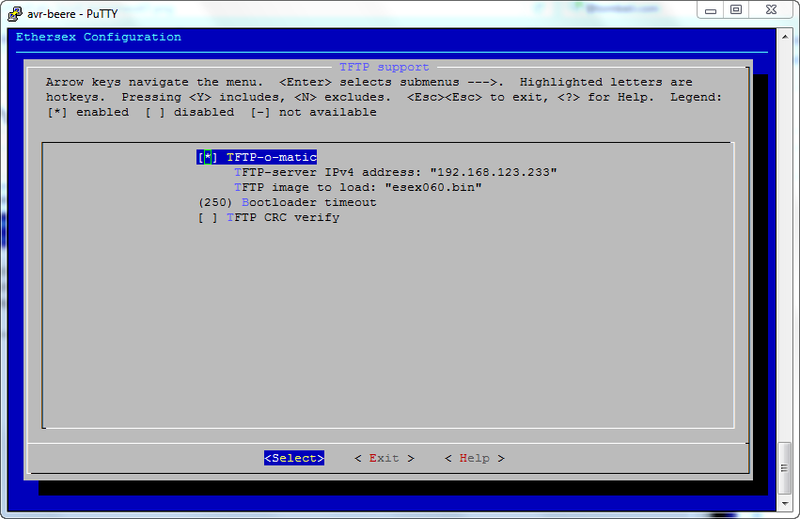
Task: Click the scrollbar down arrow
Action: pyautogui.click(x=785, y=505)
